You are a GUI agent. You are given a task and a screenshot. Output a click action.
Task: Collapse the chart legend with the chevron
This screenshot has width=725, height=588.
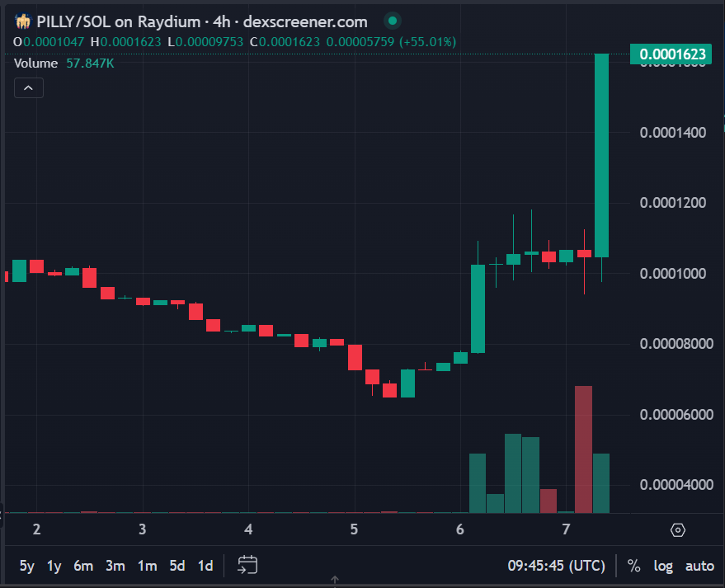pyautogui.click(x=29, y=87)
